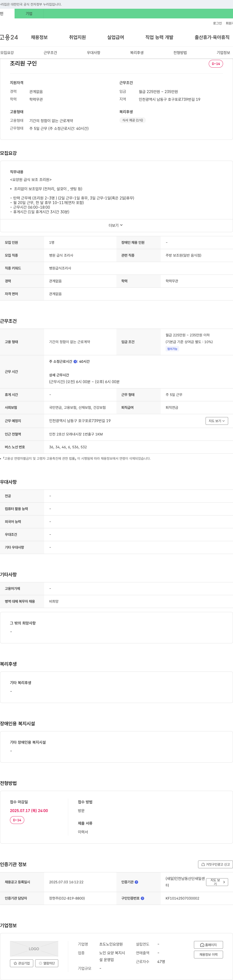Open the 출산휴가·육아휴직 menu
Viewport: 233px width, 980px height.
click(212, 37)
